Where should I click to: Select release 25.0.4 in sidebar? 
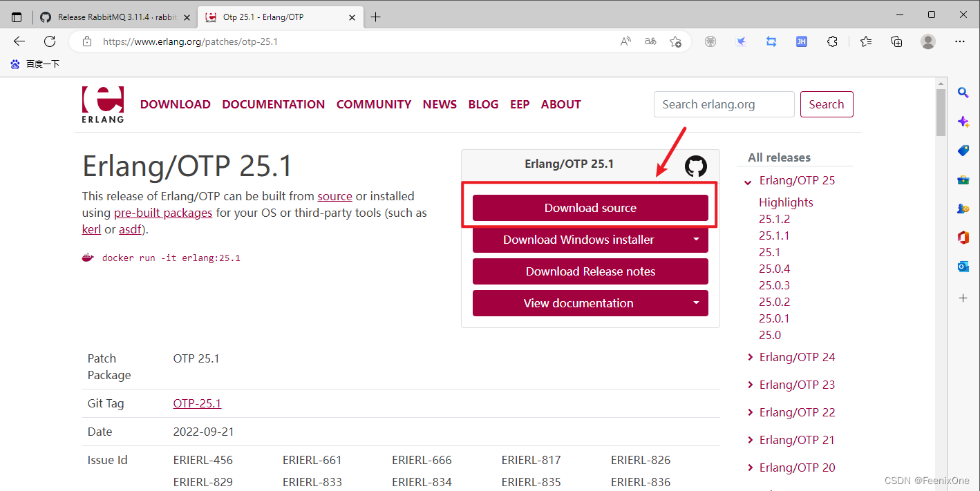pos(774,269)
